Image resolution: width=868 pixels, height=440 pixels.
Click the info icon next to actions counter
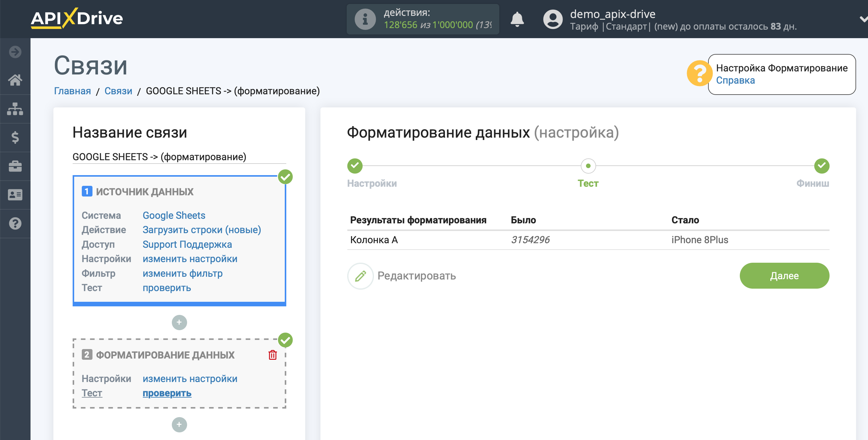pyautogui.click(x=365, y=19)
